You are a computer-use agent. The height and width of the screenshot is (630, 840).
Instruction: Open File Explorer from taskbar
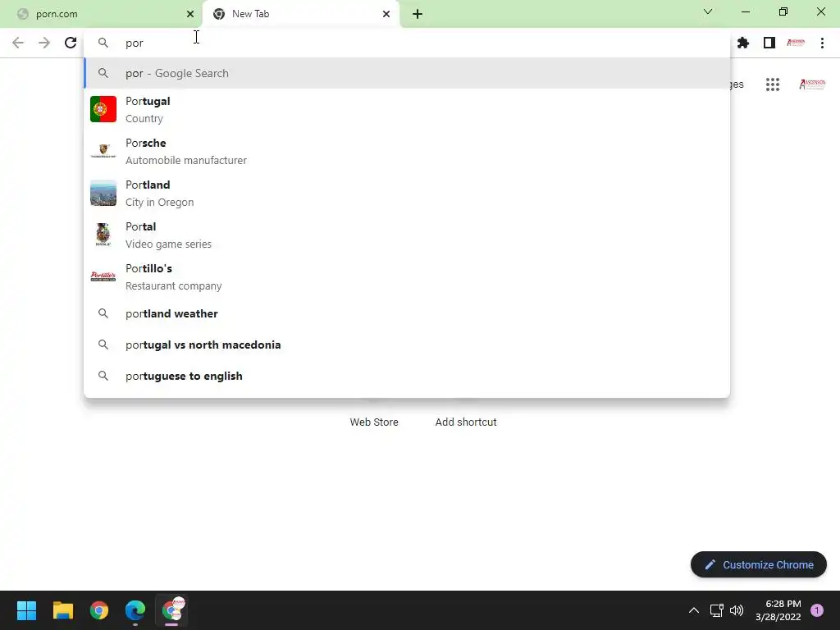(x=62, y=610)
